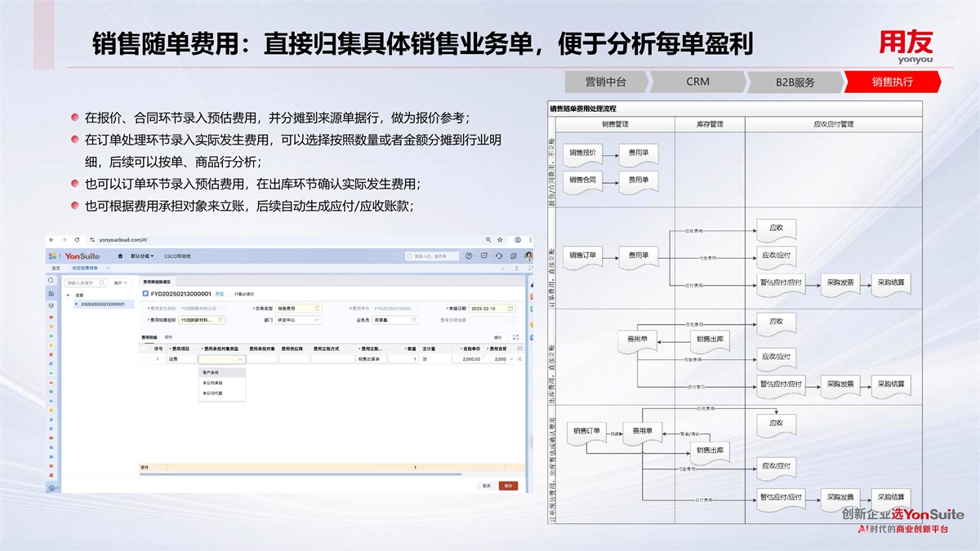Click the YonSuite home icon
The width and height of the screenshot is (980, 551).
(121, 256)
